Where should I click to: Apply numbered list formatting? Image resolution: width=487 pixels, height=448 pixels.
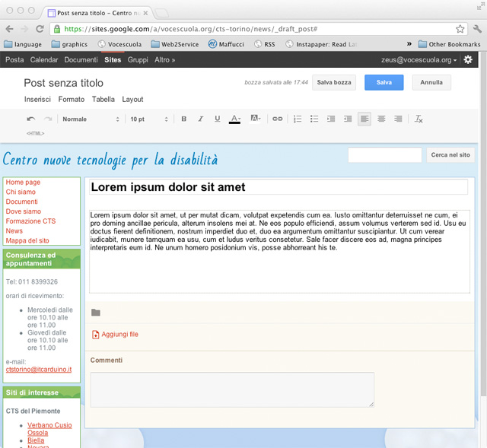point(298,119)
